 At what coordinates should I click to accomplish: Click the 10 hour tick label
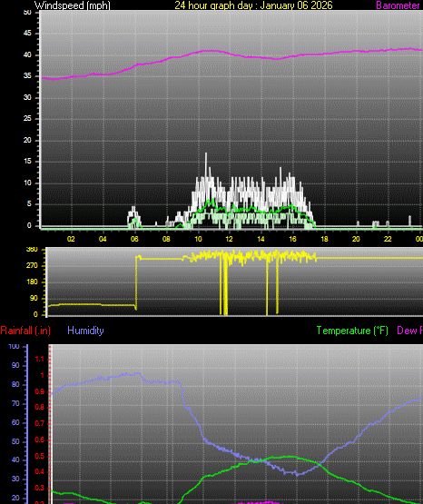(x=198, y=239)
